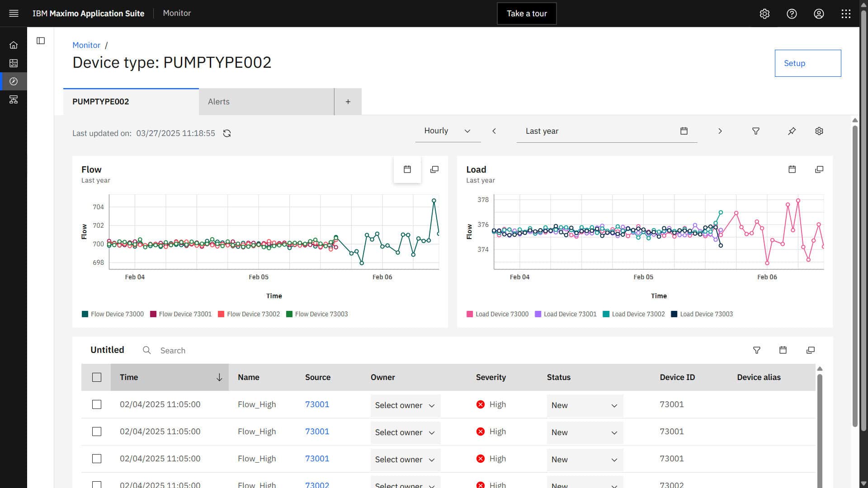Viewport: 868px width, 488px height.
Task: Open the Hourly granularity dropdown
Action: click(447, 131)
